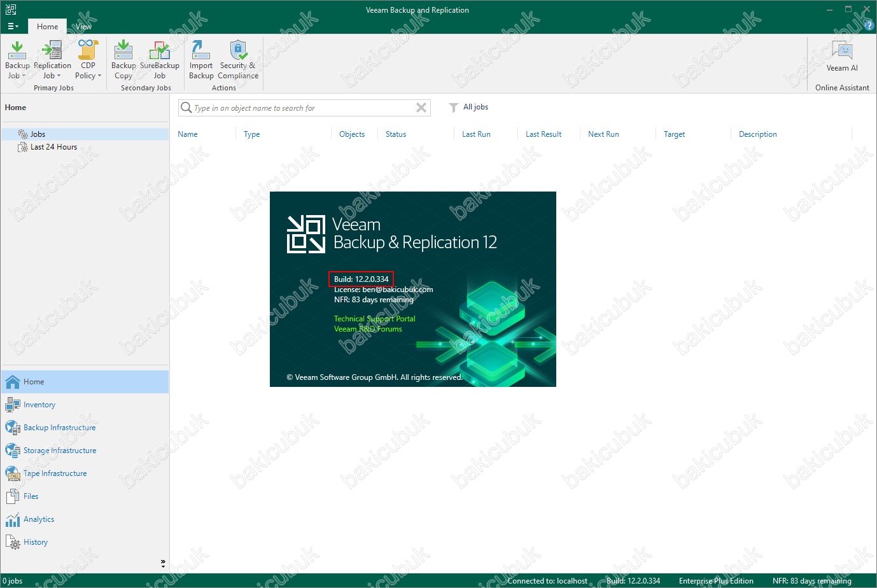Viewport: 877px width, 588px height.
Task: Click the Backup Copy ribbon button
Action: tap(123, 60)
